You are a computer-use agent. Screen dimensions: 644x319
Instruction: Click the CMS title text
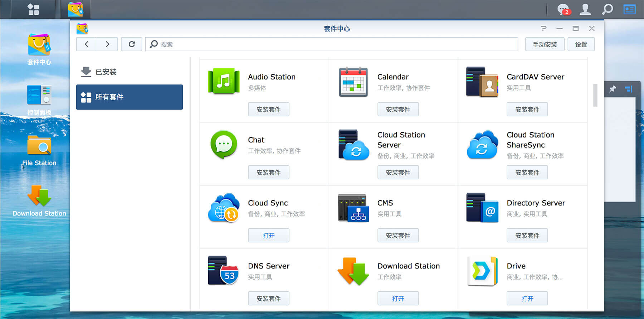[385, 203]
